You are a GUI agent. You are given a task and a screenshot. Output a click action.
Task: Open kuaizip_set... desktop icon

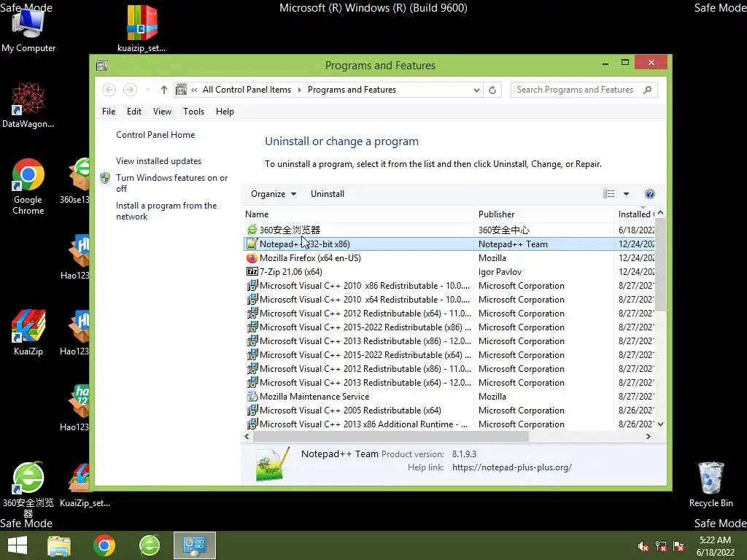tap(142, 28)
